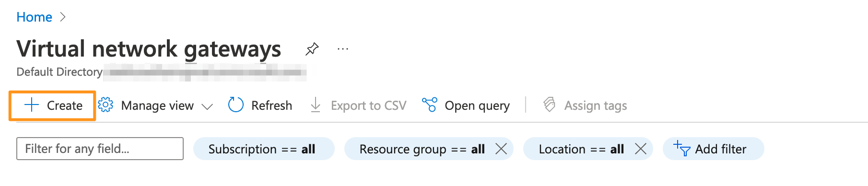The height and width of the screenshot is (186, 868).
Task: Remove the Location filter
Action: point(641,149)
